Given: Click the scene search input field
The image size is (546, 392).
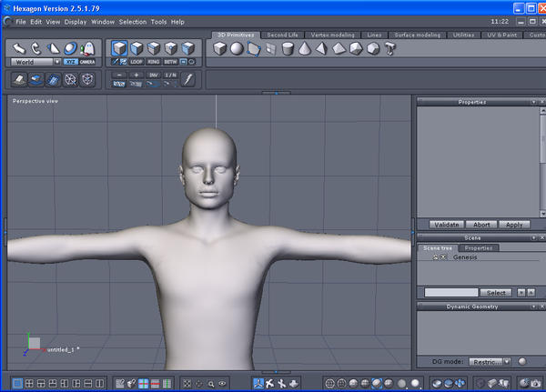Looking at the screenshot, I should pos(451,293).
